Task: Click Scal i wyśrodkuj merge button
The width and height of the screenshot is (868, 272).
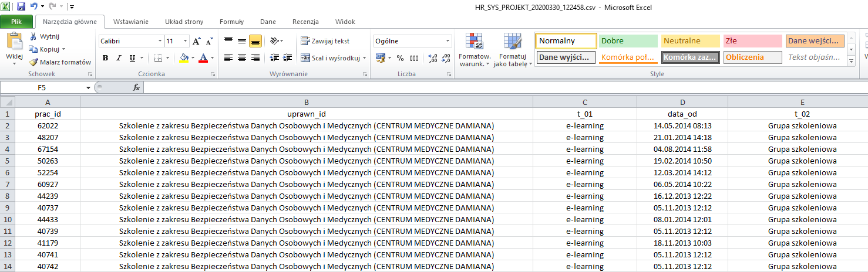Action: [x=329, y=58]
